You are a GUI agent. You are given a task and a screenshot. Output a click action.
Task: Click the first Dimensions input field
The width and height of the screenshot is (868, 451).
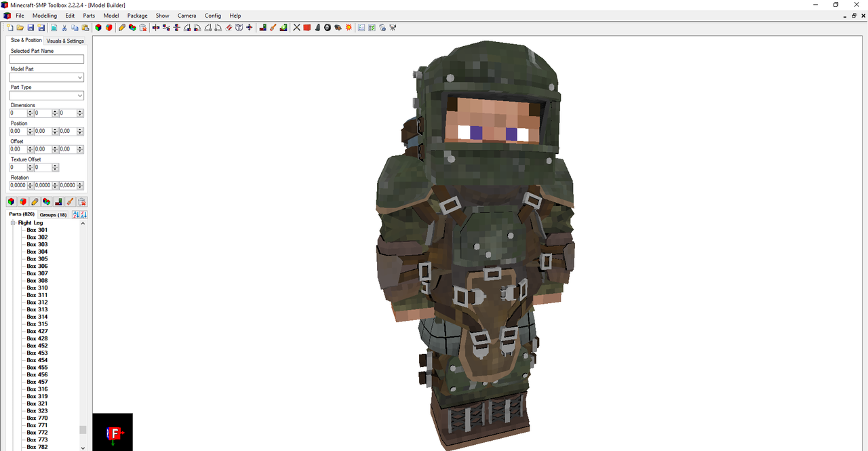click(x=18, y=113)
